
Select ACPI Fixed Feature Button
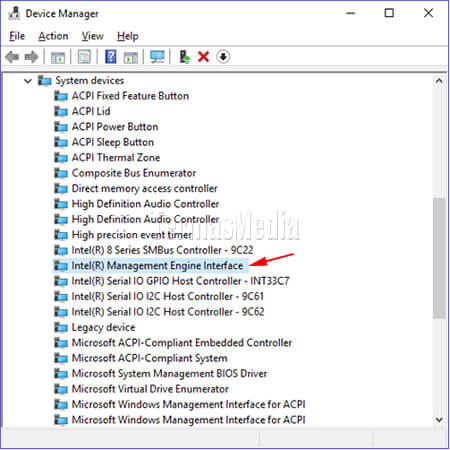pyautogui.click(x=130, y=96)
